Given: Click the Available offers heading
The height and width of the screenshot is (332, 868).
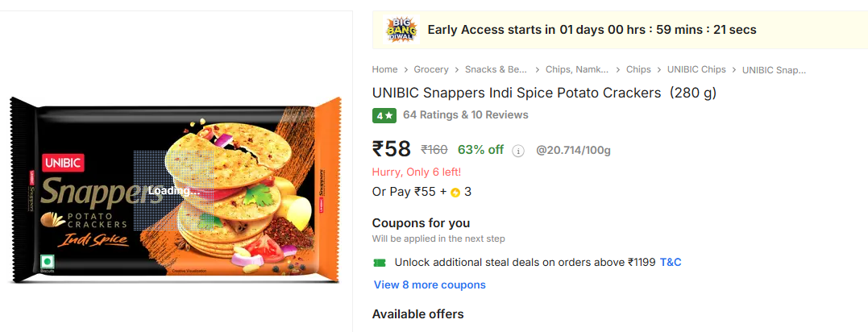Looking at the screenshot, I should 417,314.
